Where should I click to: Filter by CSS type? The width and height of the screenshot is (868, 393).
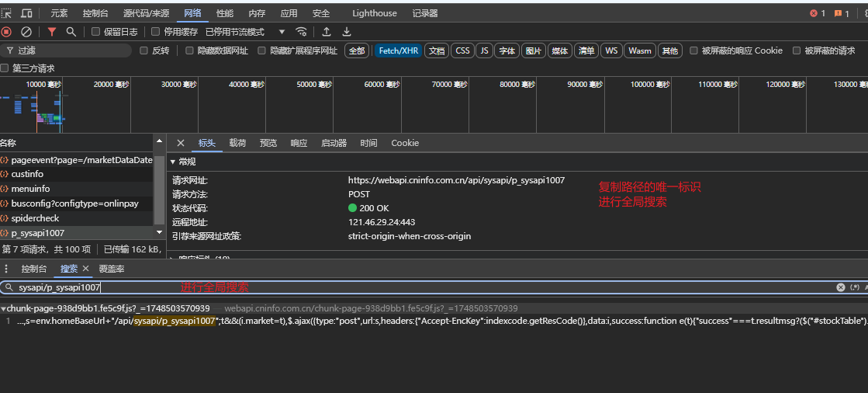tap(463, 50)
